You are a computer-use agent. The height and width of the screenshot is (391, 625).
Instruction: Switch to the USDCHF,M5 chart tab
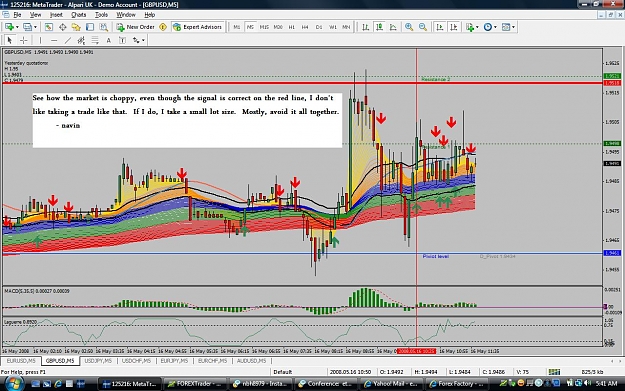pos(136,361)
